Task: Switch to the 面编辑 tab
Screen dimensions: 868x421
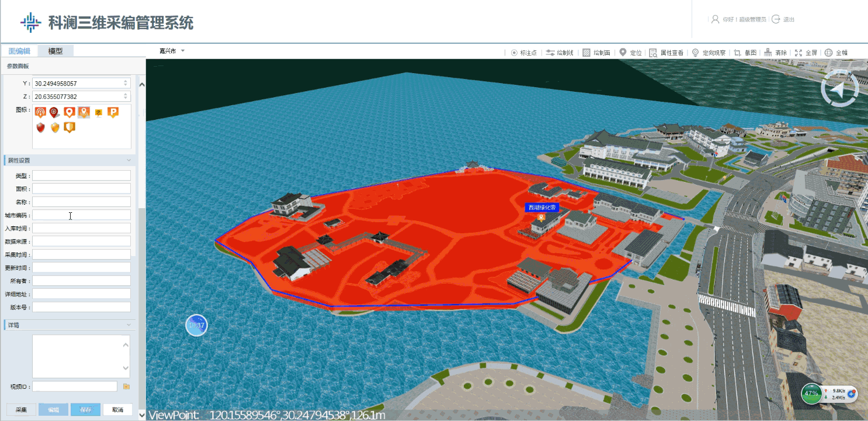Action: (19, 51)
